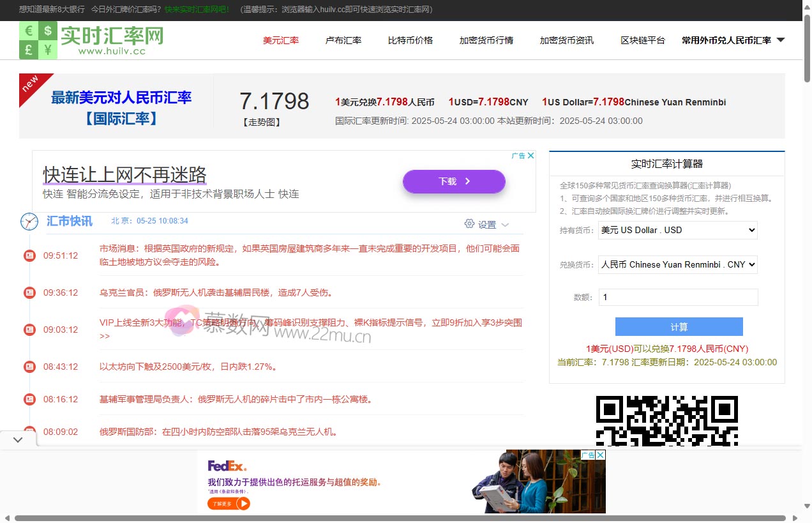This screenshot has height=523, width=812.
Task: Click the yen currency icon in site logo
Action: pyautogui.click(x=48, y=50)
